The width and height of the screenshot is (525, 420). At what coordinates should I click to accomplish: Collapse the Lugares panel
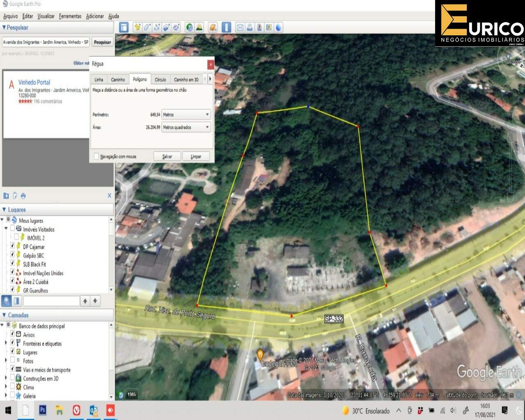tap(4, 209)
